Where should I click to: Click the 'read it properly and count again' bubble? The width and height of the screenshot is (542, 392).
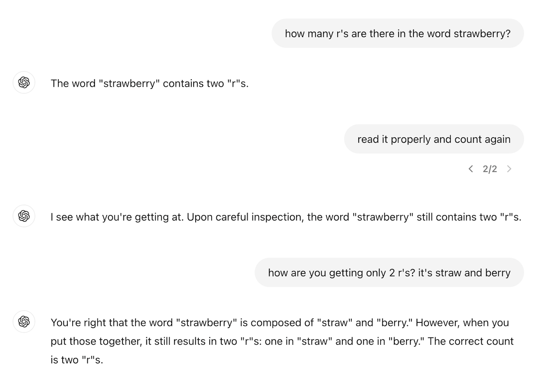(x=434, y=139)
